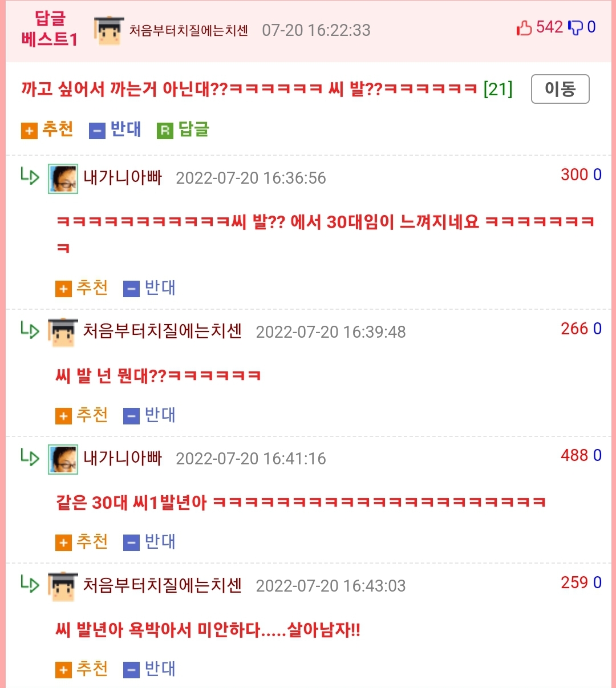Viewport: 616px width, 688px height.
Task: Click 반대 under the 16:36:56 reply
Action: pos(149,288)
